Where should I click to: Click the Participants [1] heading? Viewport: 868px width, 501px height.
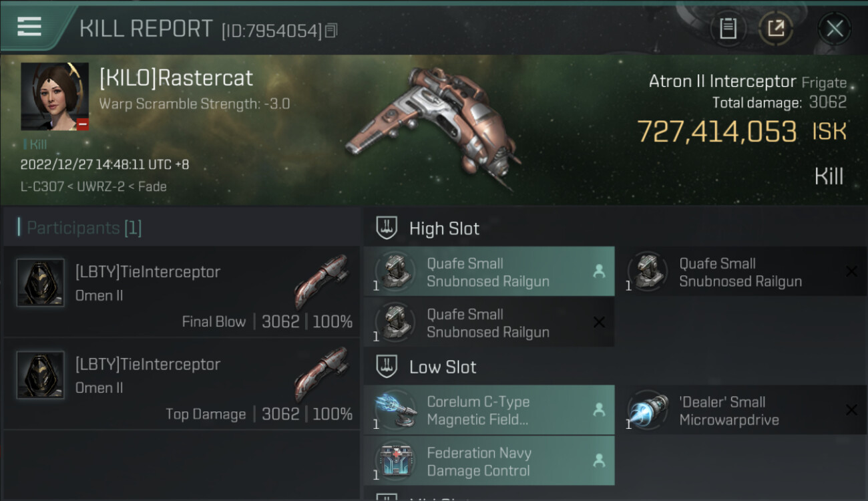pos(84,228)
